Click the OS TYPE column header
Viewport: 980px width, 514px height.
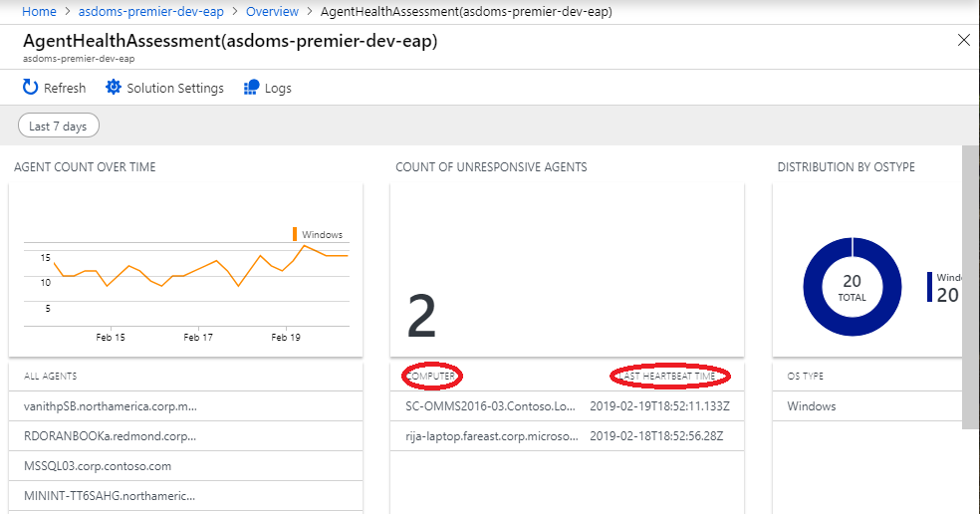point(805,376)
